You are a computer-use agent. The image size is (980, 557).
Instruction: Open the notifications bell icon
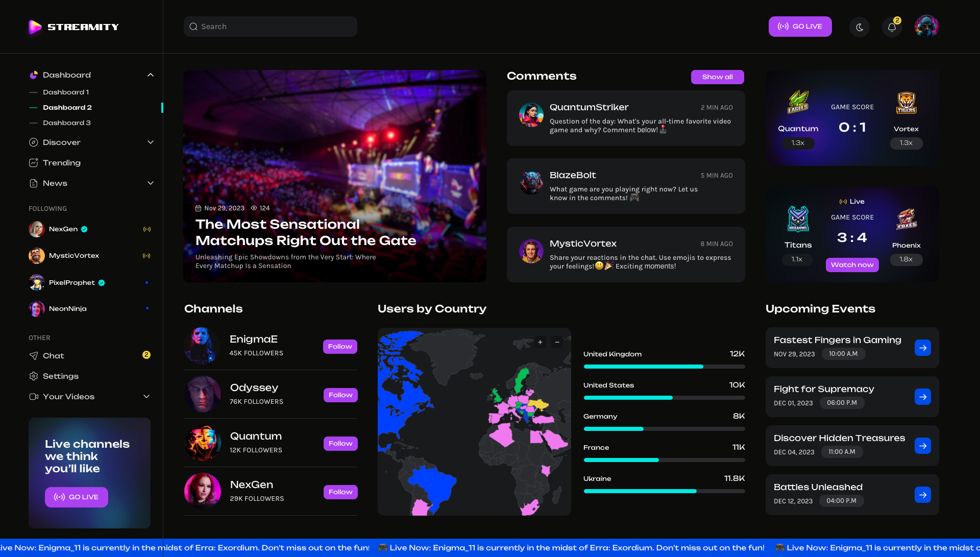click(891, 27)
